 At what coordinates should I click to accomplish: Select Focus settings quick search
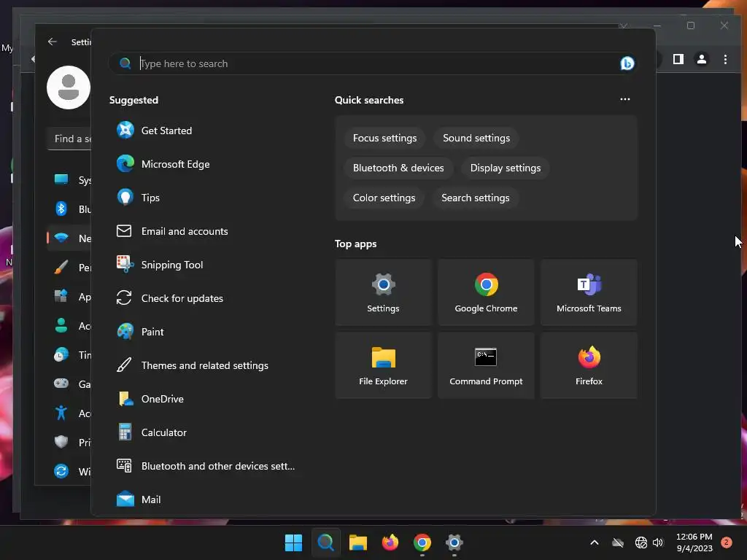coord(384,138)
